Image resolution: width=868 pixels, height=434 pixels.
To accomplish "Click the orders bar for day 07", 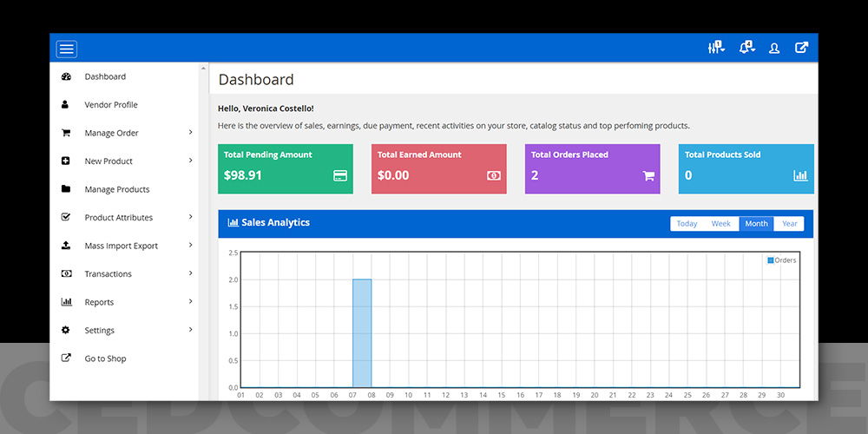I will coord(362,333).
